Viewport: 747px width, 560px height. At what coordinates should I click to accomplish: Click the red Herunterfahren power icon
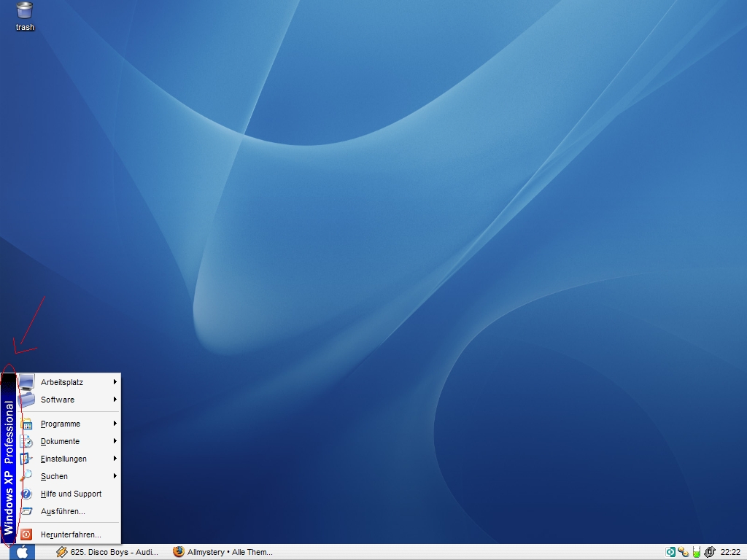27,534
